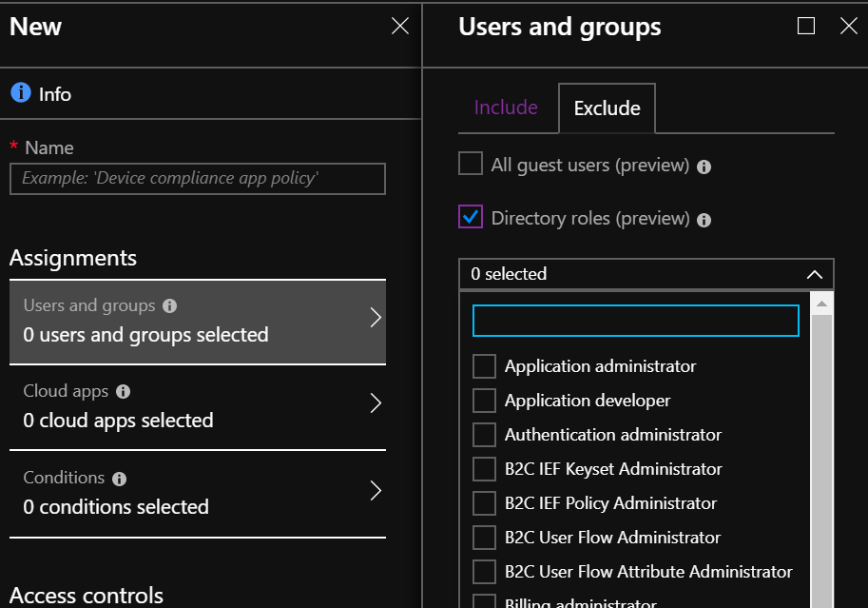Click info icon next to Conditions
The width and height of the screenshot is (868, 608).
click(119, 479)
